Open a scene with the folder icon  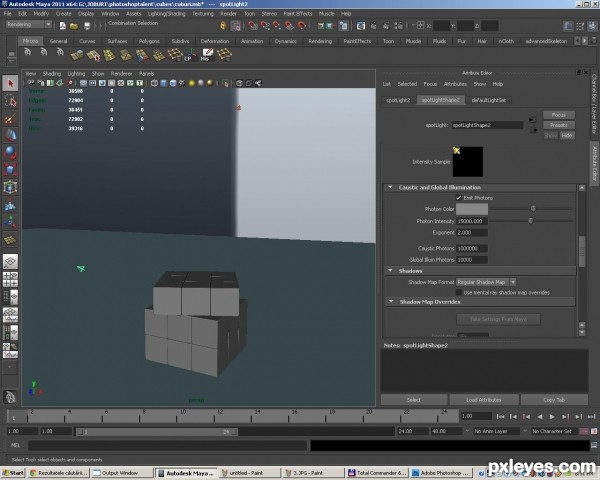coord(74,26)
